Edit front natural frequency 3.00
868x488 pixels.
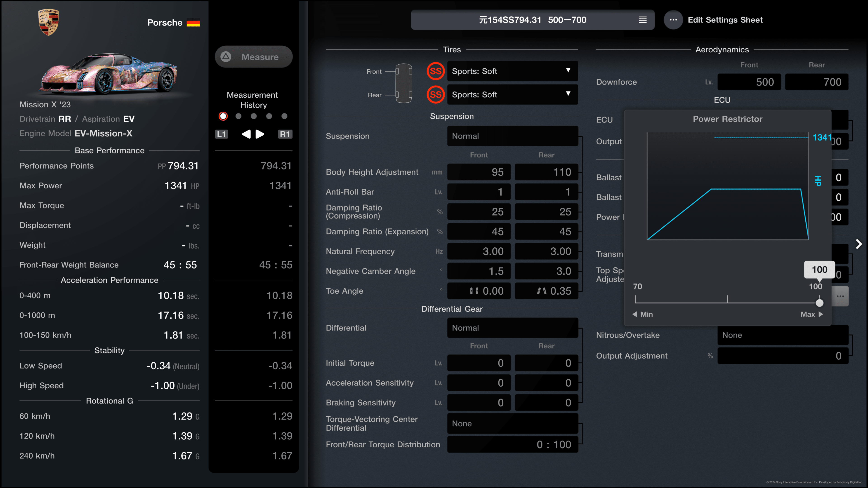[479, 252]
